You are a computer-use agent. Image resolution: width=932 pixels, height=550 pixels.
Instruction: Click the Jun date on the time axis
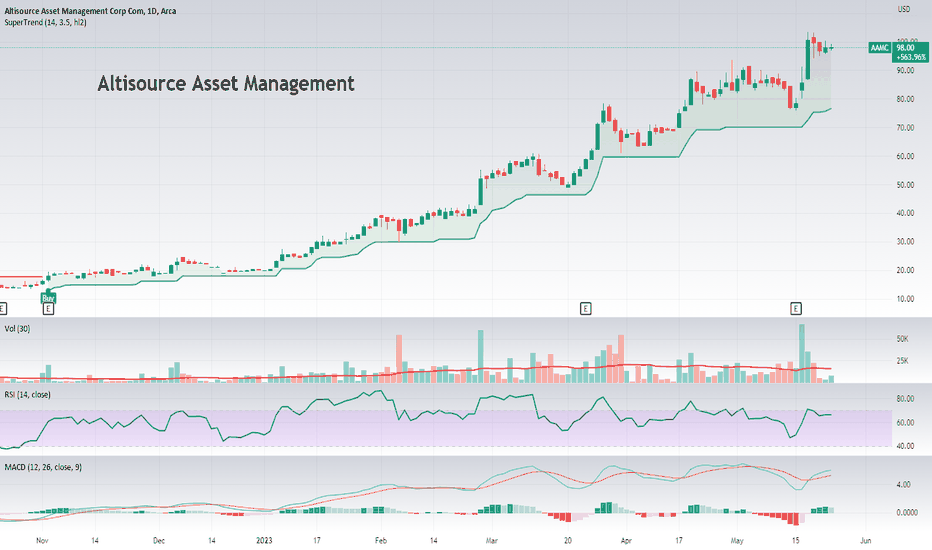click(x=865, y=540)
